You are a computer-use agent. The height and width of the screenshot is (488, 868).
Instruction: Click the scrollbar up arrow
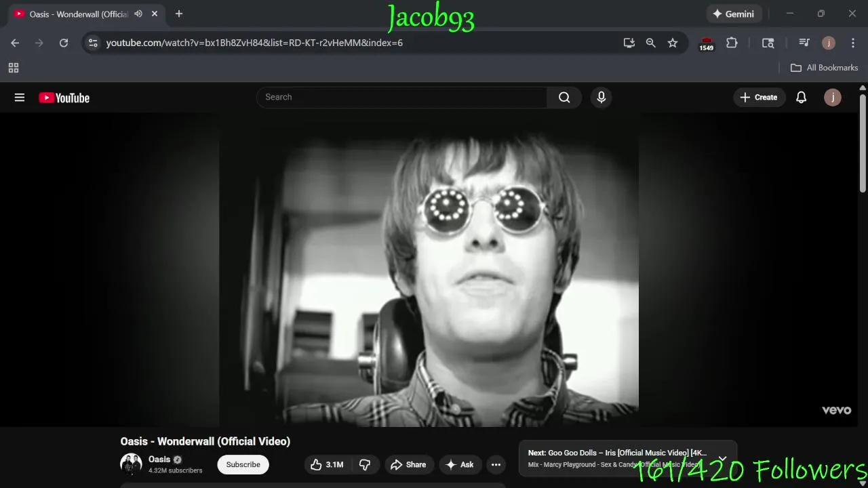(863, 87)
